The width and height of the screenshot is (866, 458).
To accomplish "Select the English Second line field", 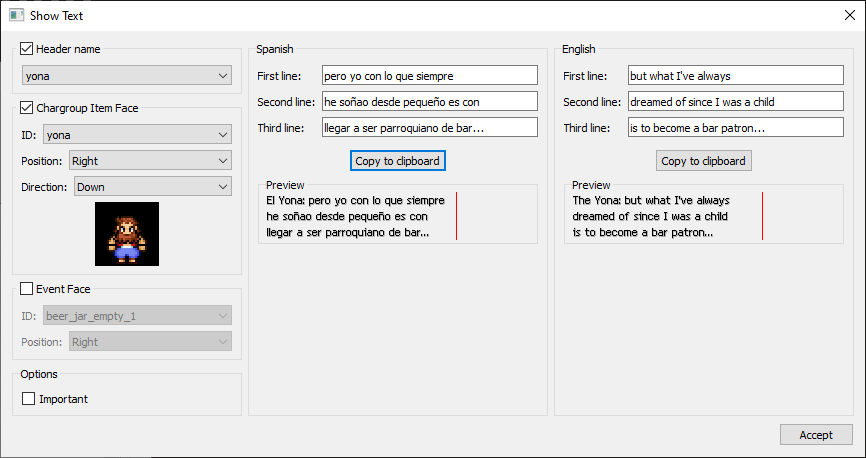I will 735,102.
